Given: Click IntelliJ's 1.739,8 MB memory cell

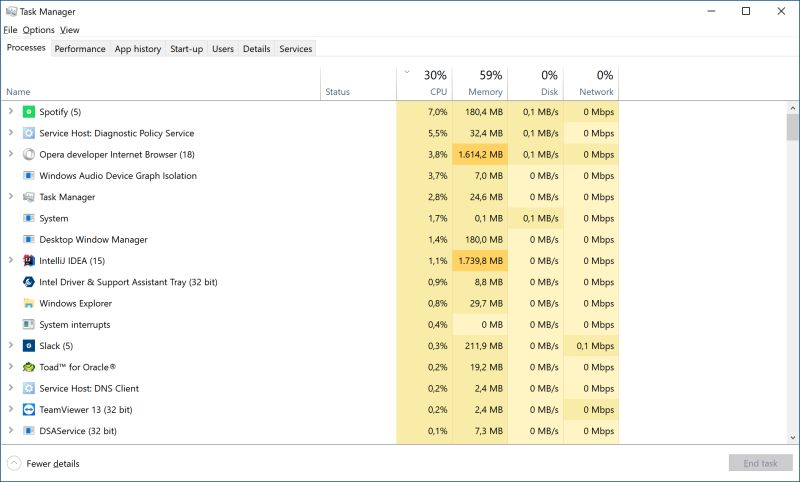Looking at the screenshot, I should 480,261.
